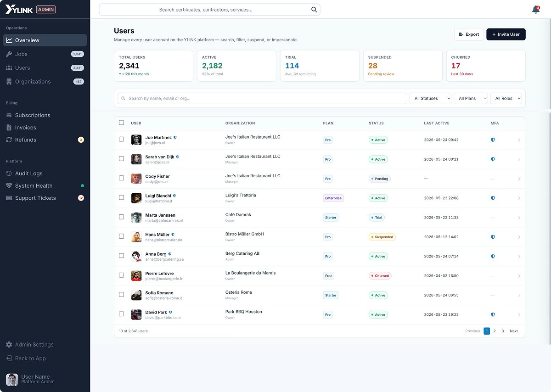This screenshot has width=551, height=392.
Task: Click the Organizations building icon in sidebar
Action: click(9, 82)
